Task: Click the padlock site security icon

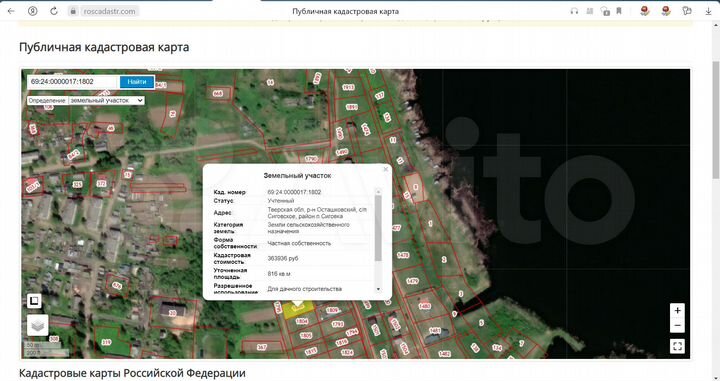Action: point(73,11)
